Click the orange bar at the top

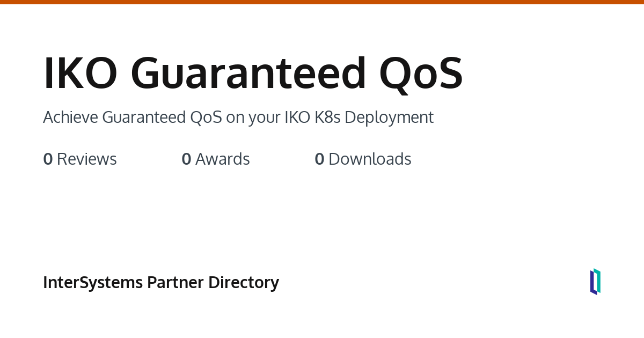322,2
